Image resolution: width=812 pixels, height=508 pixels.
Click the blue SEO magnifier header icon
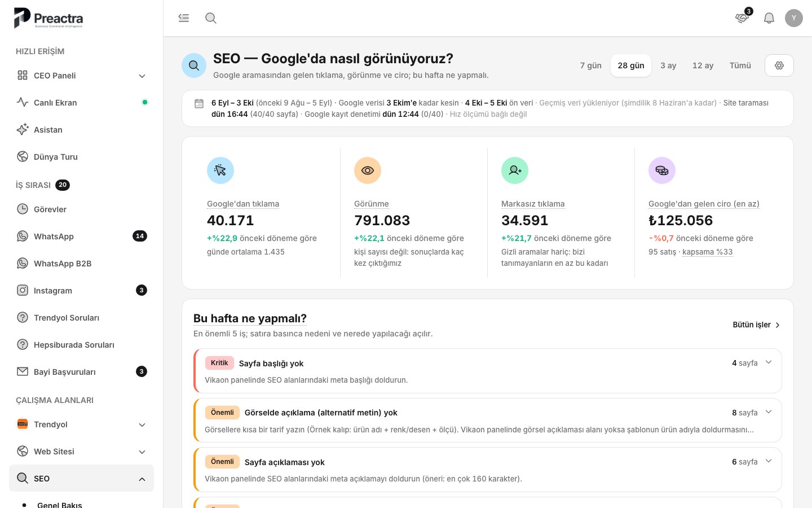click(194, 65)
